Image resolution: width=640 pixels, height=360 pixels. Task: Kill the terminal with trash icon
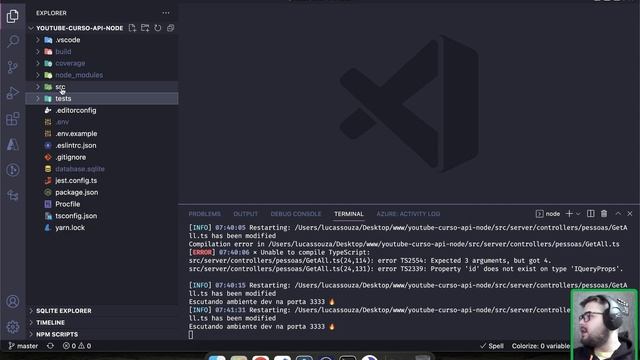[x=604, y=213]
